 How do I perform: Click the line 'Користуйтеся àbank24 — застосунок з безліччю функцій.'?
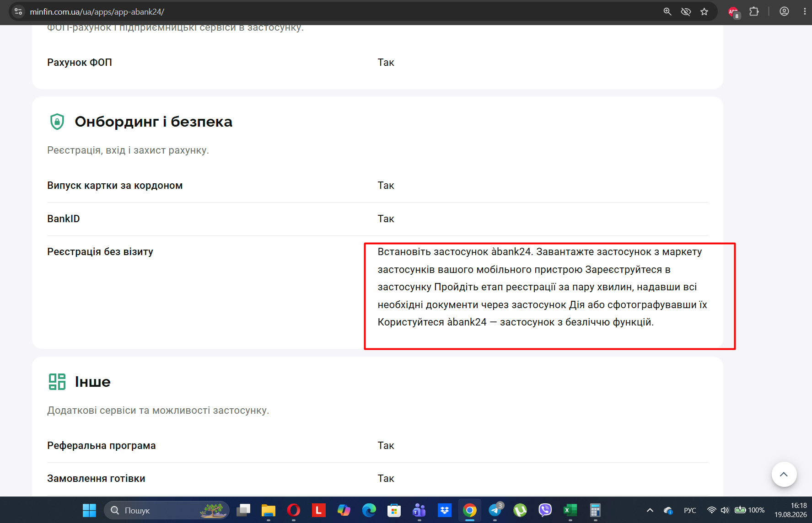[516, 322]
